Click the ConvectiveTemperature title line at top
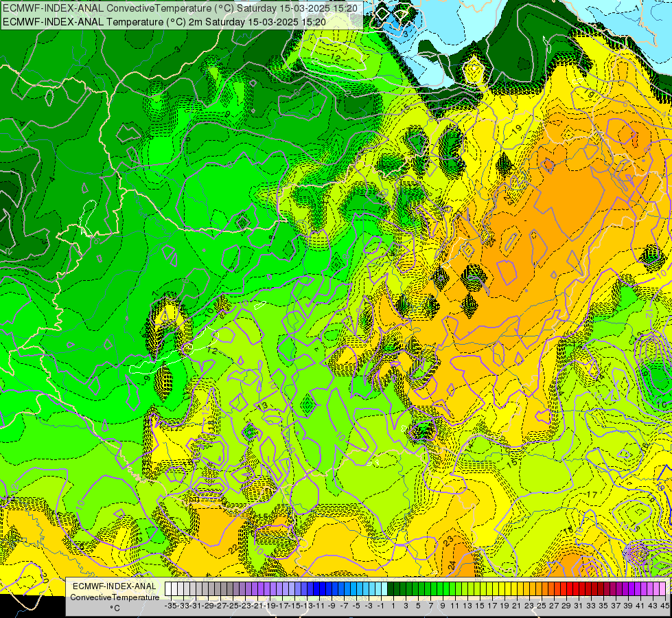Image resolution: width=672 pixels, height=618 pixels. 181,8
